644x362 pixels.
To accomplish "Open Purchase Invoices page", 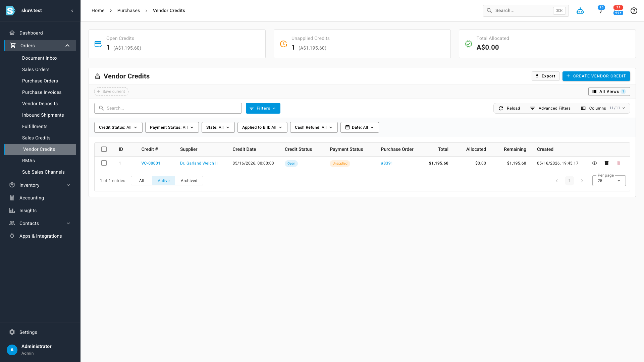I will [x=42, y=92].
